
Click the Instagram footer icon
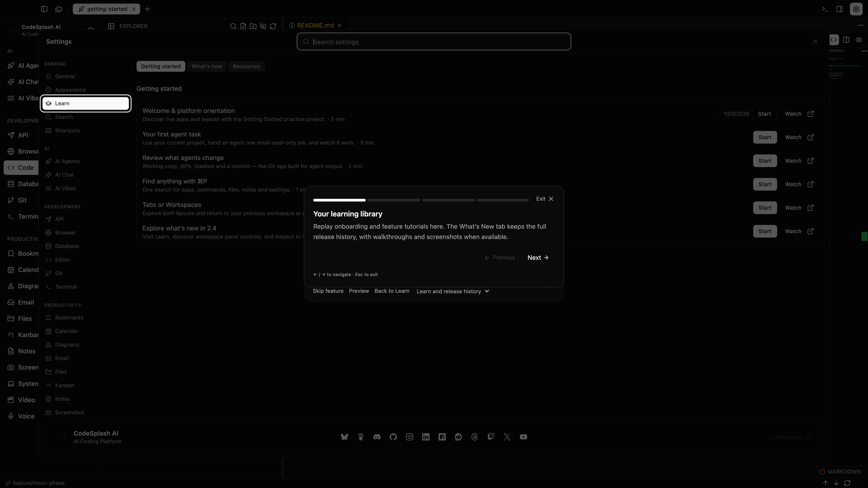tap(409, 437)
